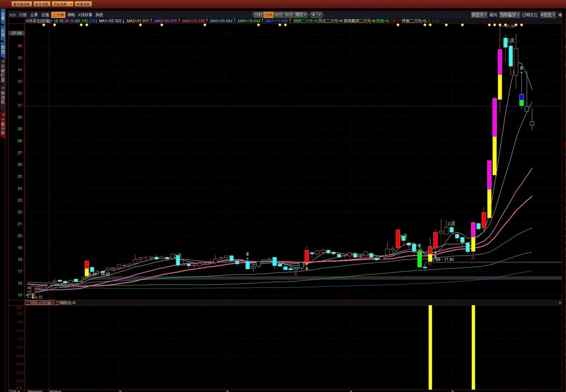Click the MA5=20.684 indicator value

[x=221, y=21]
